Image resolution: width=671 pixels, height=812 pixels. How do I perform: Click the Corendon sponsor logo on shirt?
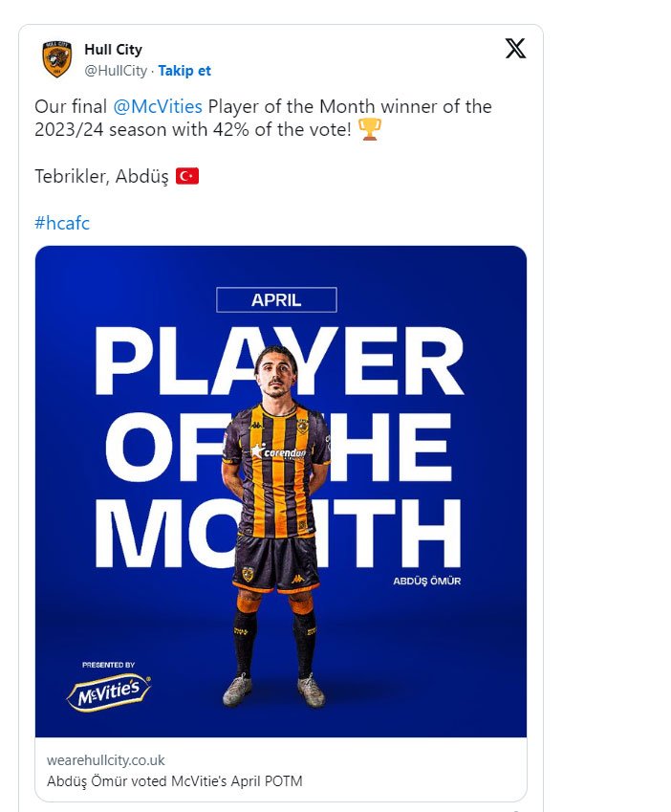pos(277,450)
